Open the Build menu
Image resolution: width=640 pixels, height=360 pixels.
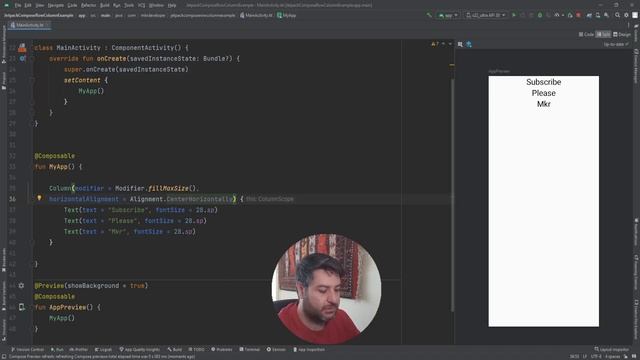coord(105,5)
